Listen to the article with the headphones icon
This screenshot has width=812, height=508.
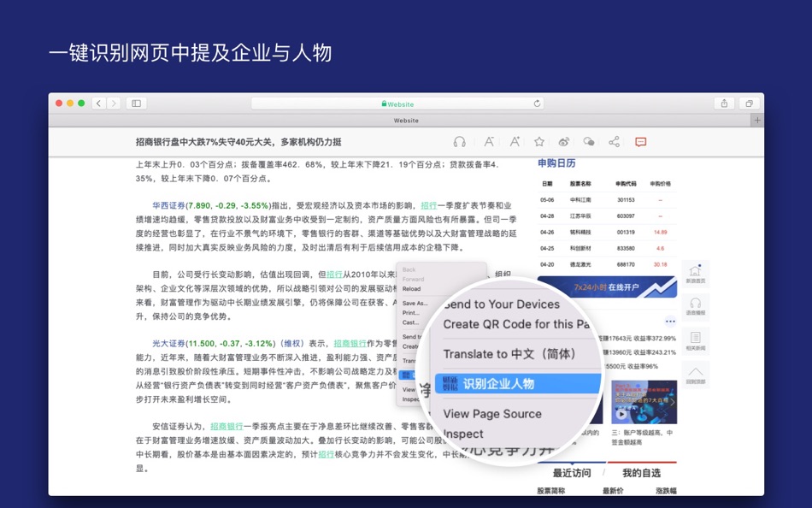[x=459, y=142]
